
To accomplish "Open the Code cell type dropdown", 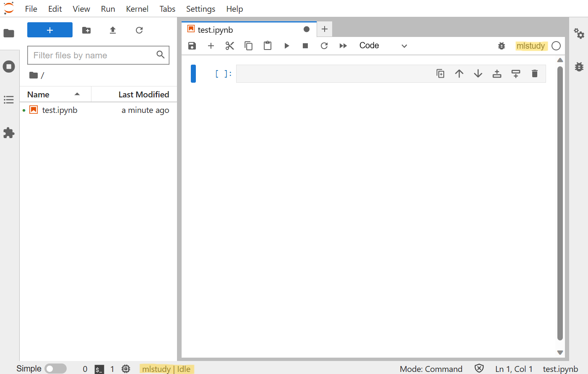I will (383, 46).
